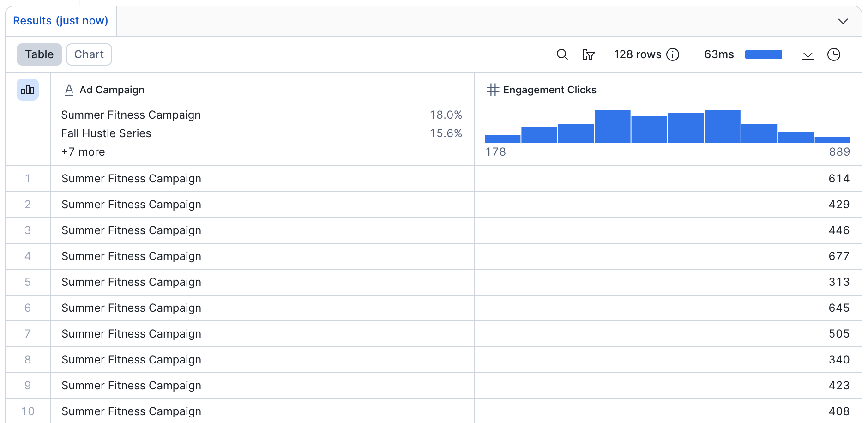This screenshot has width=868, height=423.
Task: Click the blue query duration bar
Action: (763, 55)
